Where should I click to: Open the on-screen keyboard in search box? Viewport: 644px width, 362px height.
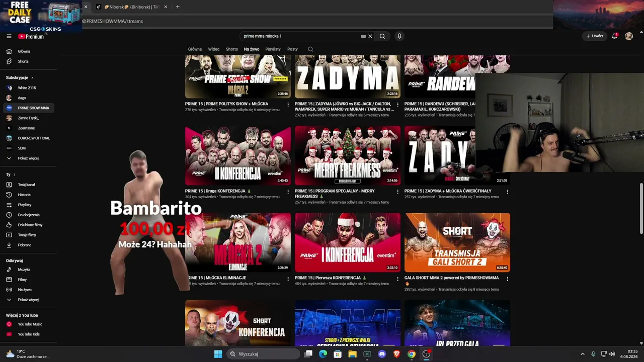pos(363,36)
